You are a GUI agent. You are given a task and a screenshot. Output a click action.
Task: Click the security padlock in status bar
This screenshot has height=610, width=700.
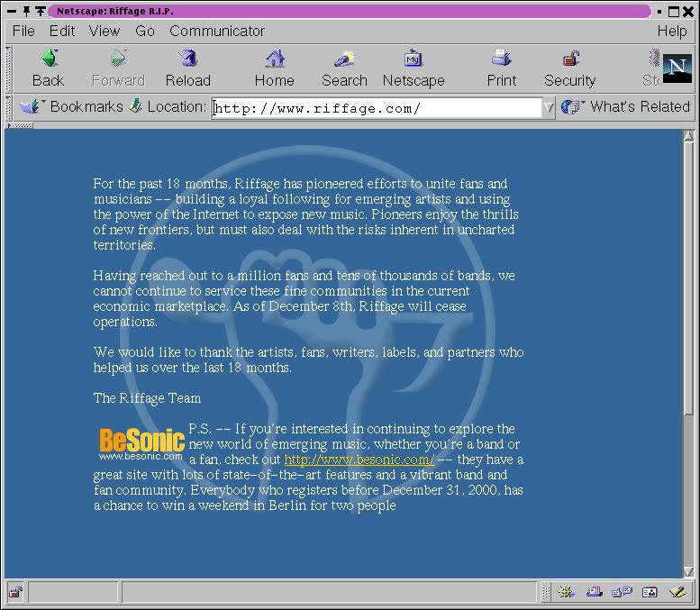(16, 593)
